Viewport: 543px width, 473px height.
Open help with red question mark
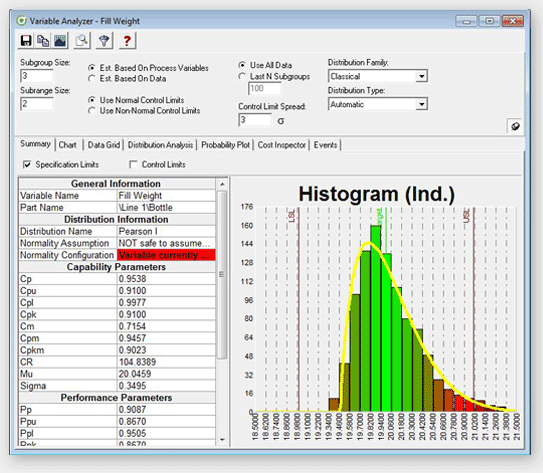pos(127,41)
